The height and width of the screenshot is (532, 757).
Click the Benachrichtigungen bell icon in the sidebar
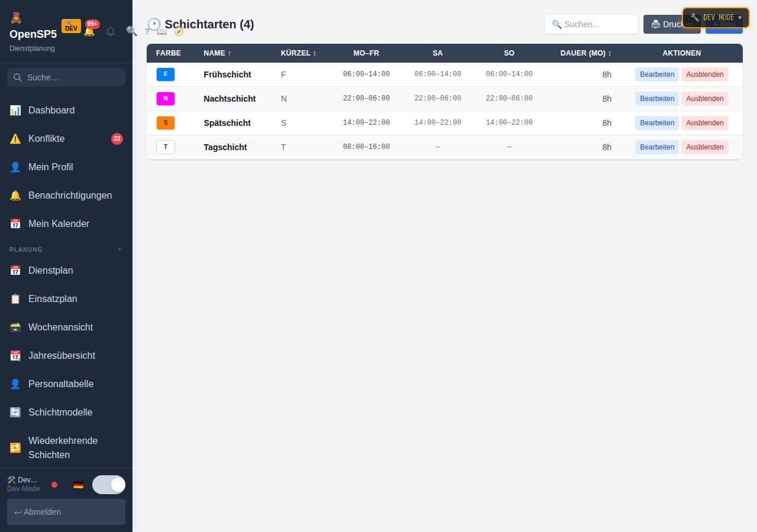coord(15,195)
